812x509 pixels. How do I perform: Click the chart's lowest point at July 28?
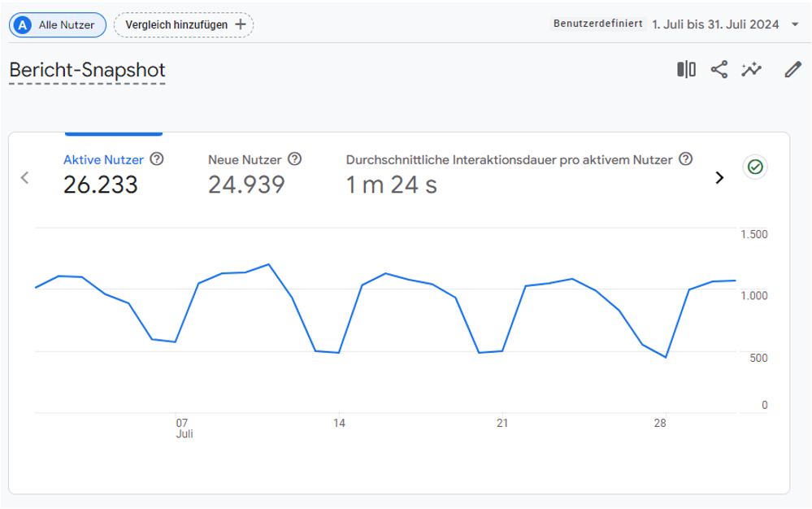point(666,357)
